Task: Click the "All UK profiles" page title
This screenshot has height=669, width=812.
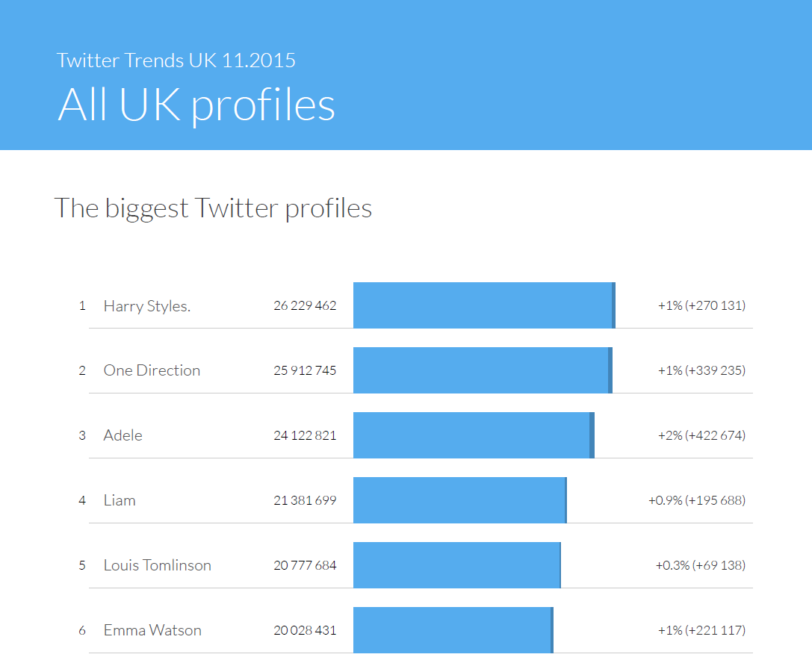Action: click(x=196, y=105)
